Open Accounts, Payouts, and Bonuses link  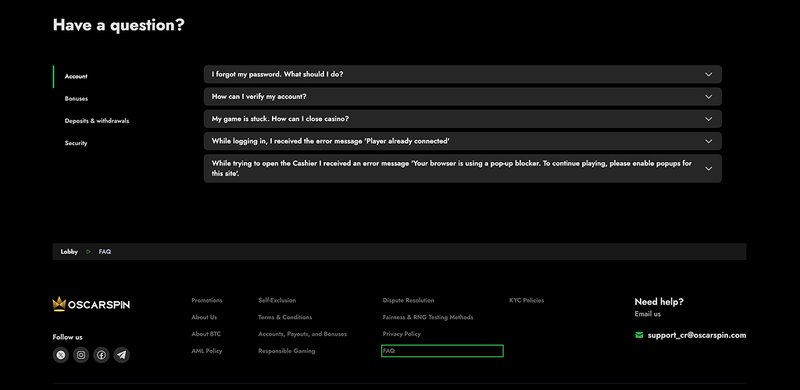tap(303, 334)
